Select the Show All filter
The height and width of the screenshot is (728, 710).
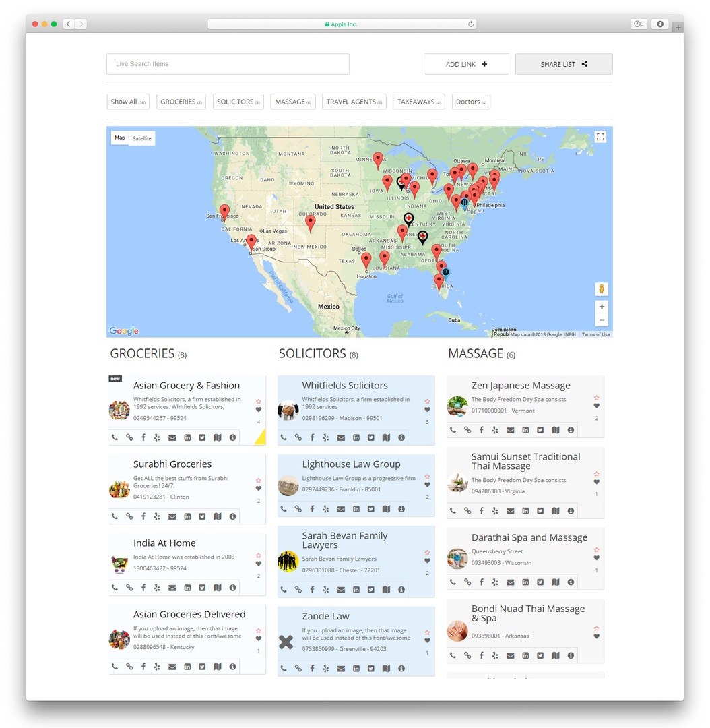coord(127,102)
